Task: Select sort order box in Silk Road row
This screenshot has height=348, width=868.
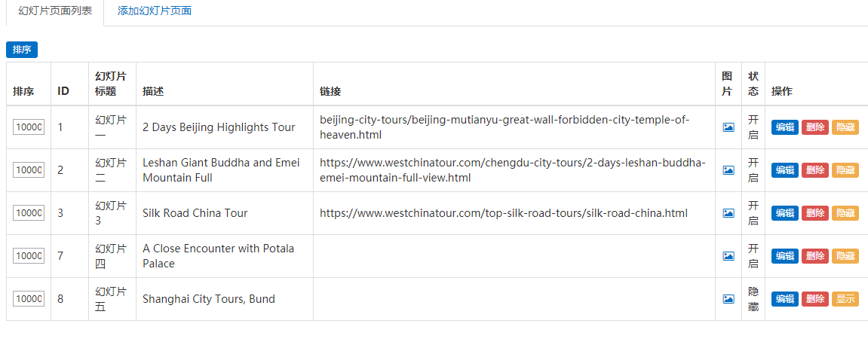Action: [29, 213]
